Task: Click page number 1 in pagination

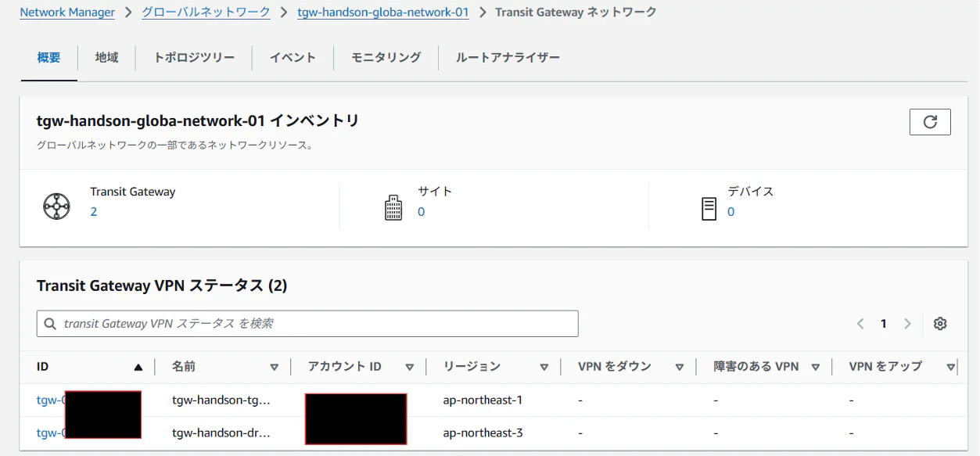Action: coord(884,324)
